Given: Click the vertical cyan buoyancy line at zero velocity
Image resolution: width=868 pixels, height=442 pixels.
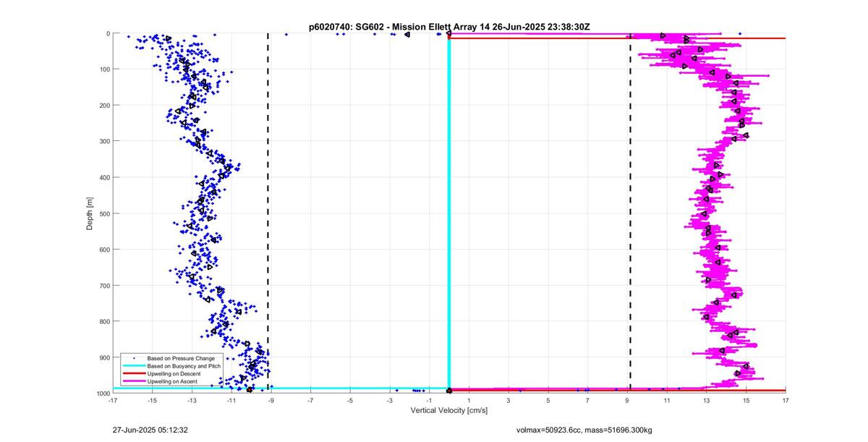Looking at the screenshot, I should [x=449, y=213].
